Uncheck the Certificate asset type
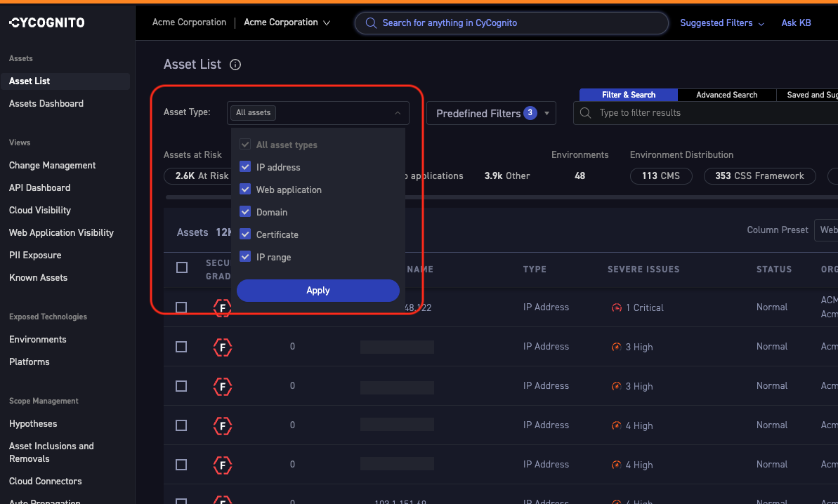Viewport: 838px width, 504px height. (245, 234)
